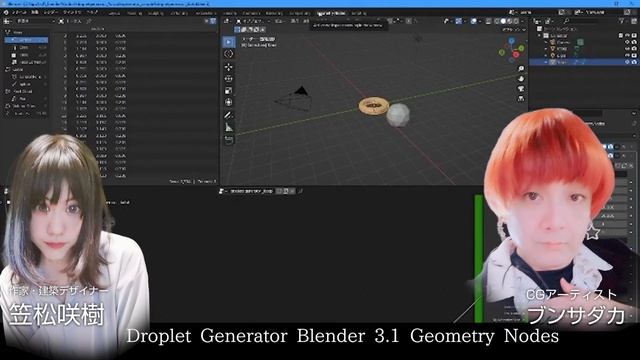
Task: Click the pin icon in spreadsheet header
Action: tap(89, 21)
